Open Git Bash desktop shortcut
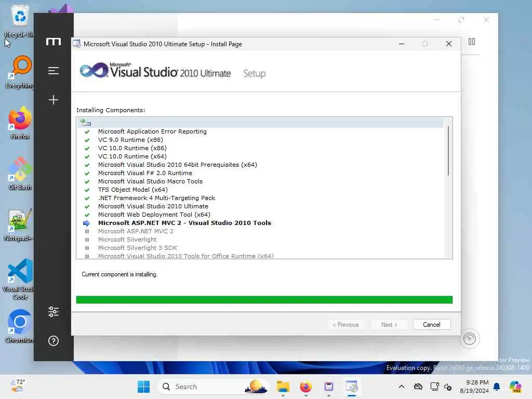532x399 pixels. pyautogui.click(x=20, y=174)
